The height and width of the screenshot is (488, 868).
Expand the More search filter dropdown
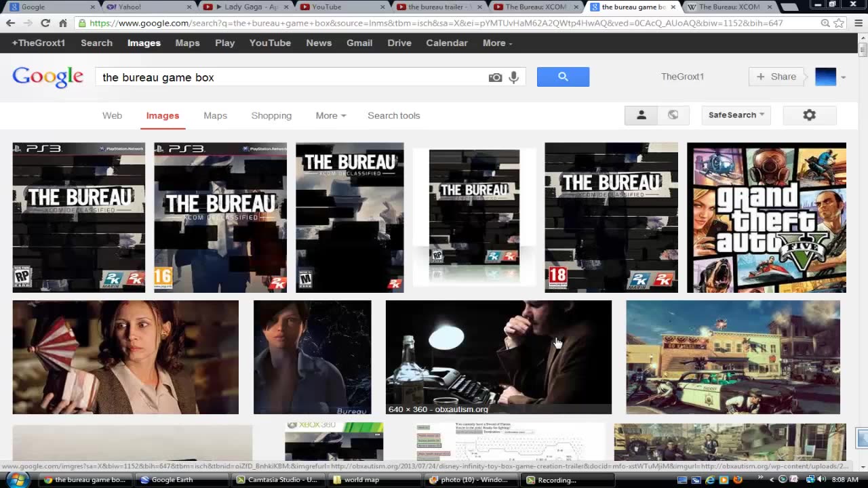coord(330,115)
